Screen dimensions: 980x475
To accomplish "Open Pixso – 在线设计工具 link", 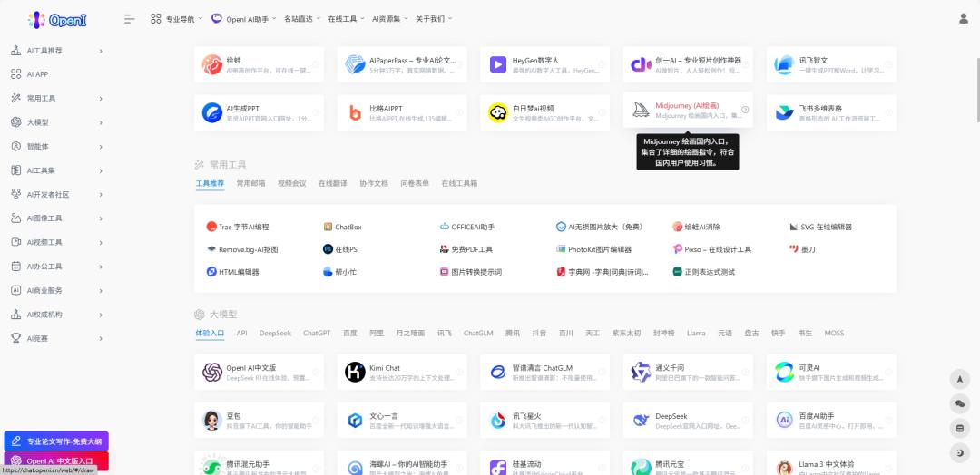I will coord(712,249).
